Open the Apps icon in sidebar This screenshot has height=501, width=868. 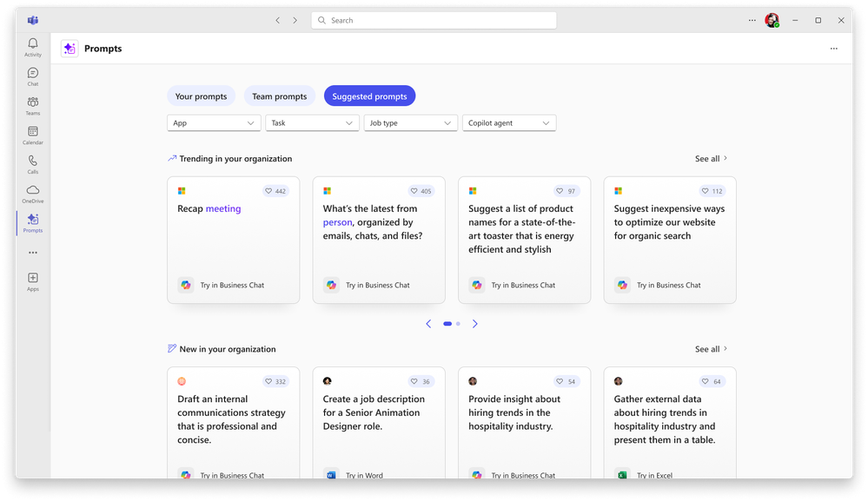(x=33, y=281)
